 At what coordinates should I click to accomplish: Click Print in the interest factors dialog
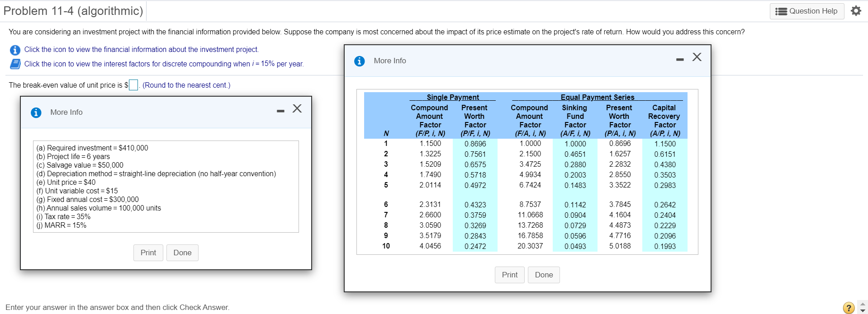click(510, 275)
